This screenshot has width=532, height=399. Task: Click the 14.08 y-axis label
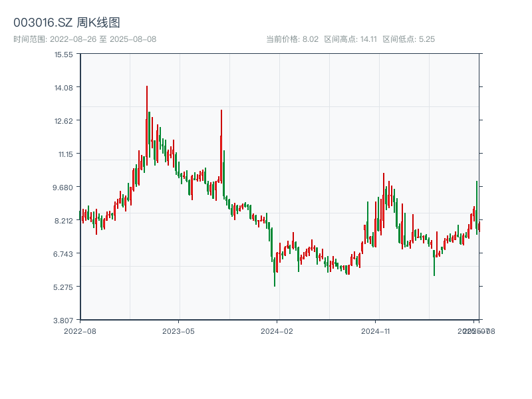pos(64,88)
